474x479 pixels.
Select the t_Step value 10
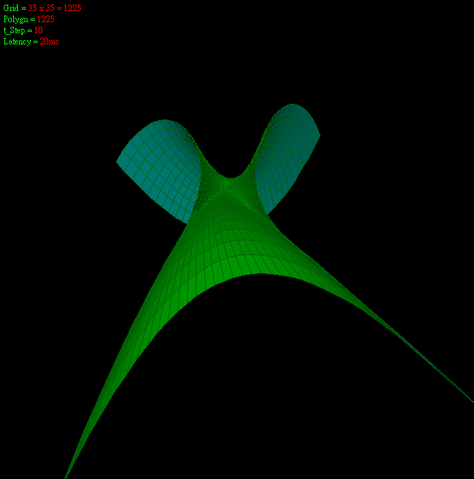(38, 30)
